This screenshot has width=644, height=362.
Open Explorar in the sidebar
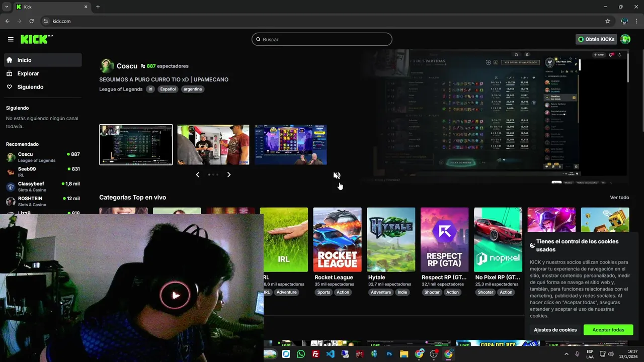tap(43, 73)
